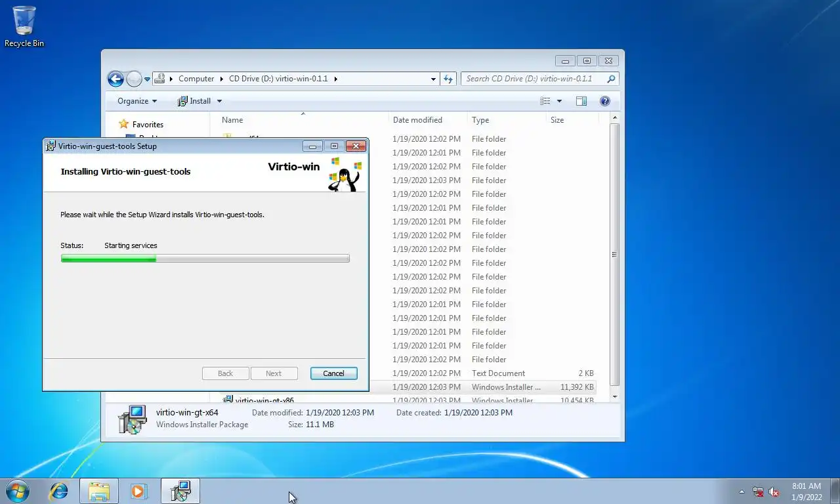The width and height of the screenshot is (840, 504).
Task: Maximize the Explorer window
Action: pyautogui.click(x=587, y=61)
